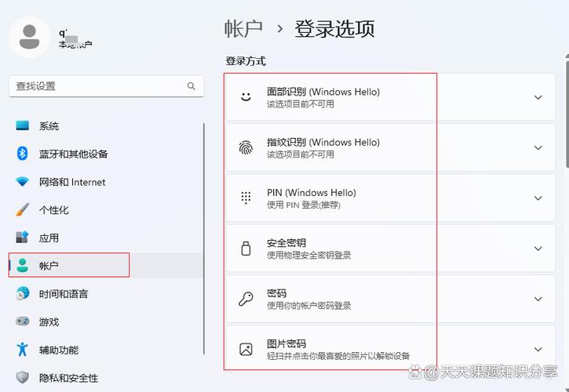Expand 安全密钥 chevron
This screenshot has width=569, height=392.
[538, 249]
